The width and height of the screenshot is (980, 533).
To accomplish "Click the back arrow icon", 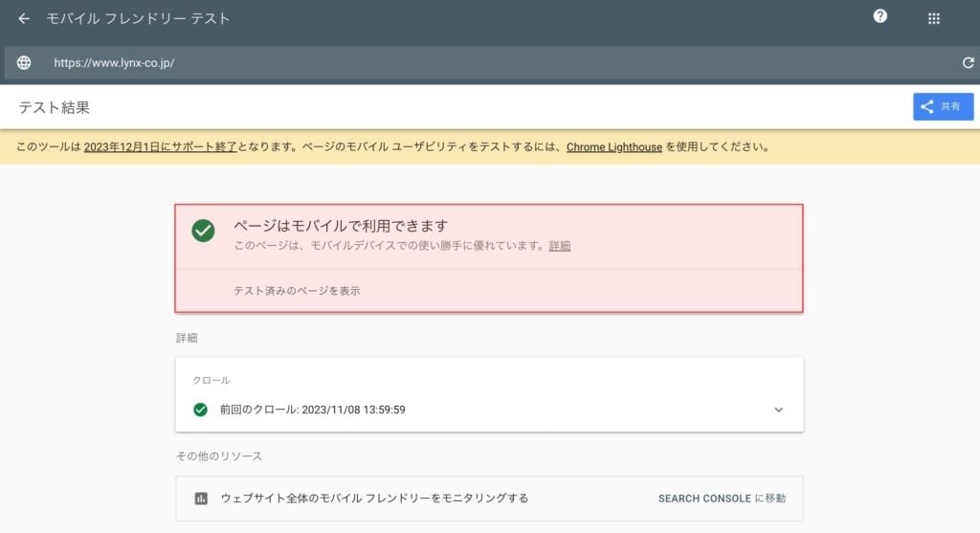I will 24,19.
